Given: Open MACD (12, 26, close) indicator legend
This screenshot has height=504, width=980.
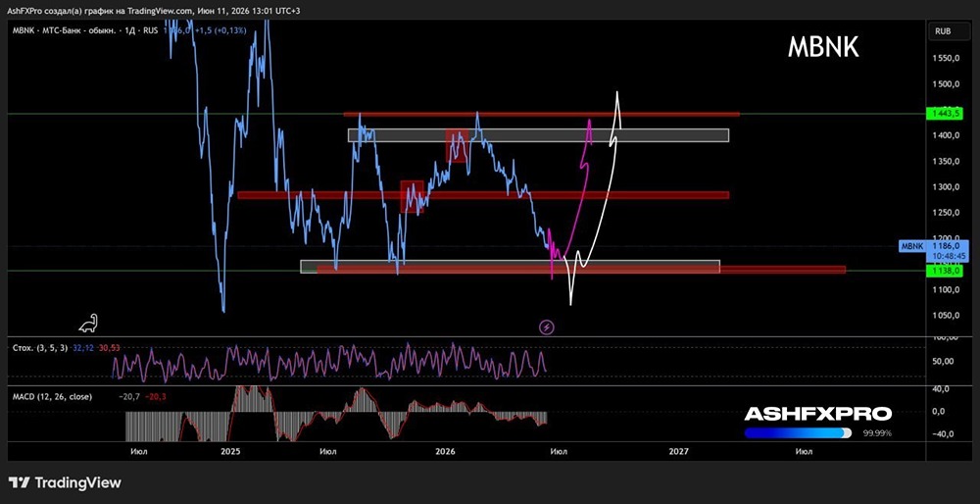Looking at the screenshot, I should point(53,396).
